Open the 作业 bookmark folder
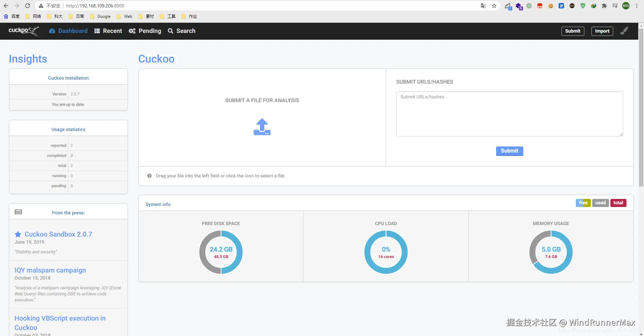 [189, 16]
